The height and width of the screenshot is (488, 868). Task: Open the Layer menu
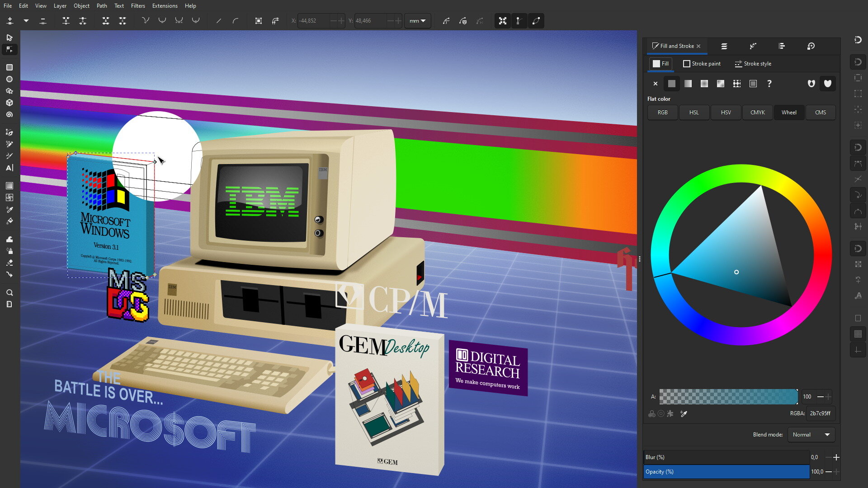point(60,6)
